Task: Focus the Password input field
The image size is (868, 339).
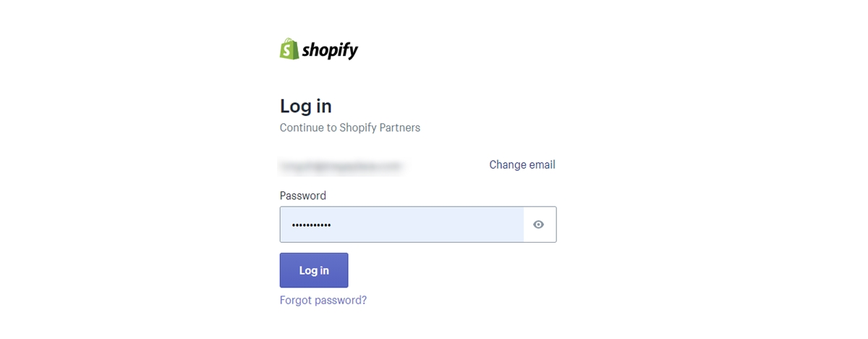Action: [401, 225]
